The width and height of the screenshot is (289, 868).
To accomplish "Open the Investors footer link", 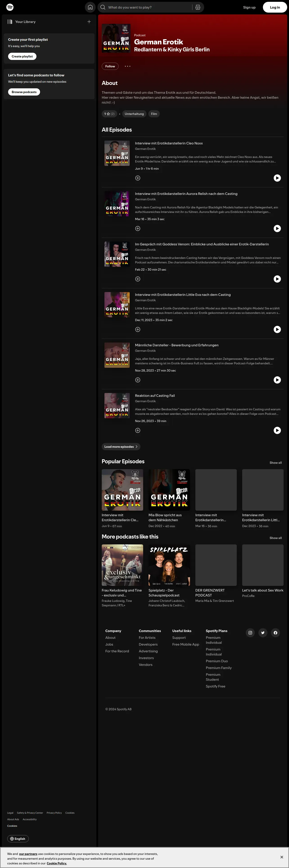I will (x=146, y=658).
